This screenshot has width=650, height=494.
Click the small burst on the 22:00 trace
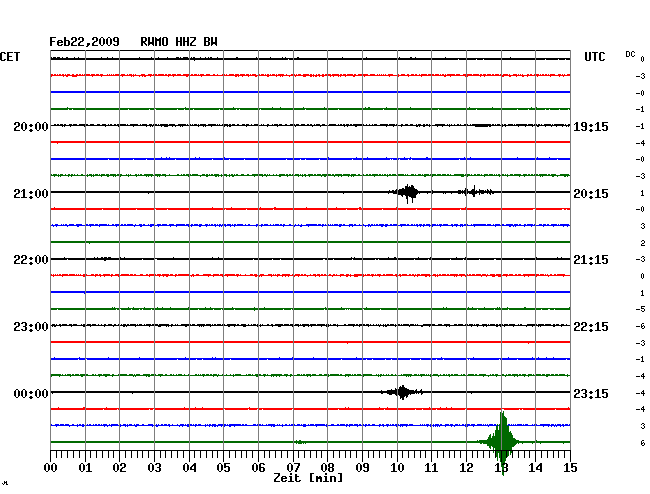(105, 259)
